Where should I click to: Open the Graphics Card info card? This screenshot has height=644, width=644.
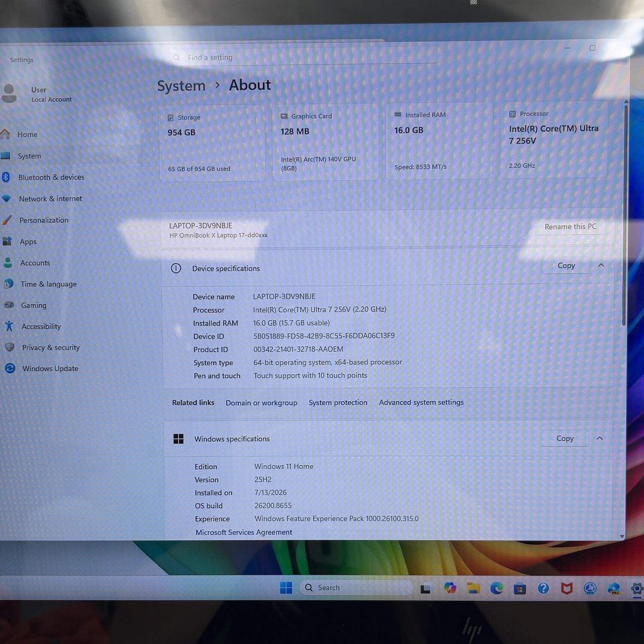point(325,142)
